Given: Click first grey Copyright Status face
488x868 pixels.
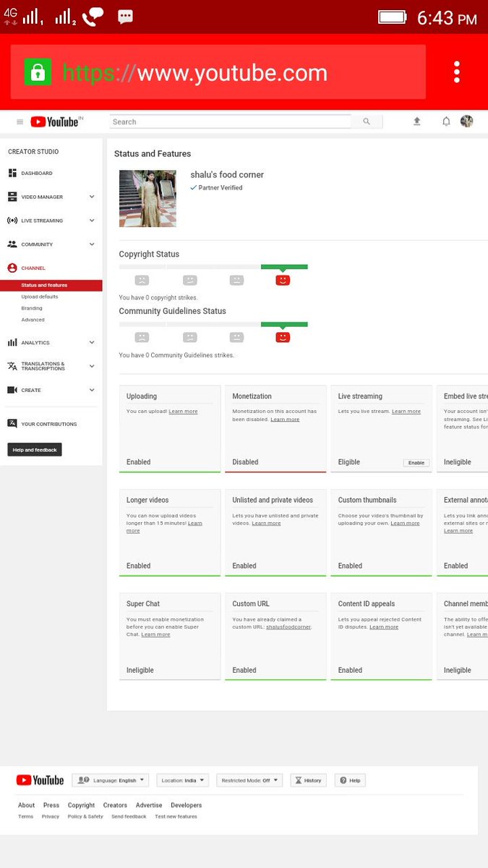Looking at the screenshot, I should (x=142, y=280).
